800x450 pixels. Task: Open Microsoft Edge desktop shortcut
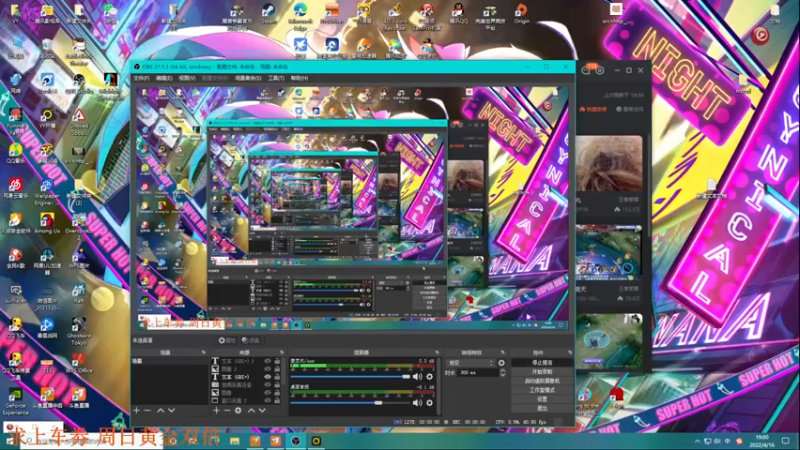coord(300,15)
